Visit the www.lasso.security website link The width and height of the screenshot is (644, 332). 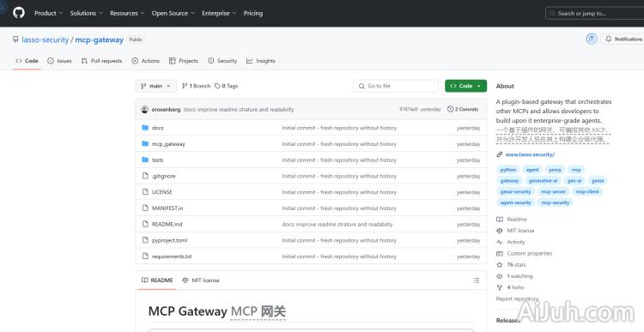pos(530,154)
